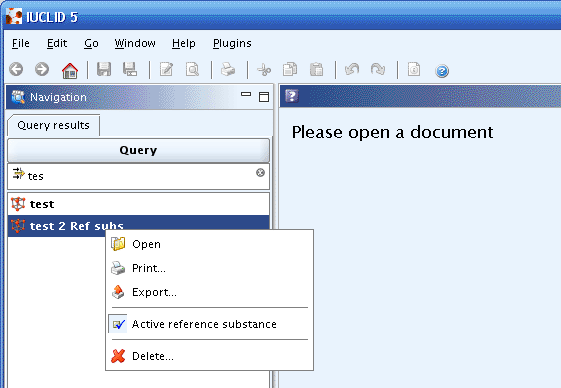Choose Export... from the context menu

point(210,292)
